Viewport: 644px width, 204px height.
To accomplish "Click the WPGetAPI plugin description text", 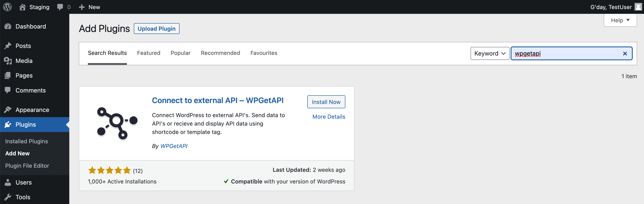I will [x=218, y=123].
